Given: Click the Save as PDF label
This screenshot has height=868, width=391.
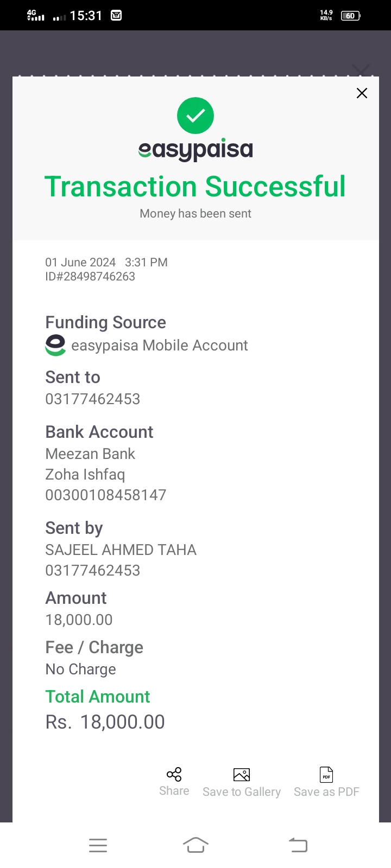Looking at the screenshot, I should (326, 792).
